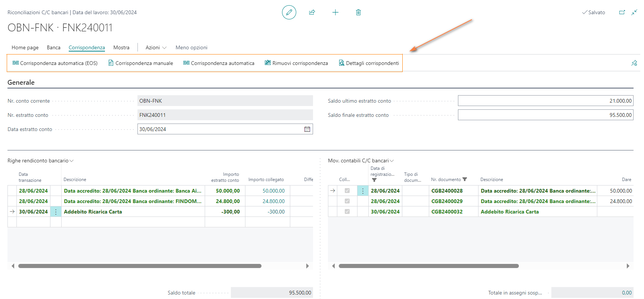Click Generale section heading
This screenshot has height=299, width=644.
tap(21, 82)
